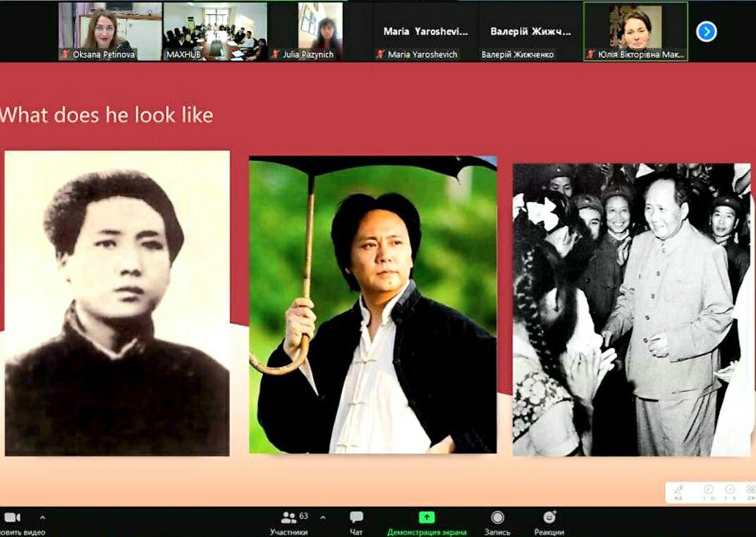Show next participants with blue arrow
756x537 pixels.
pyautogui.click(x=706, y=32)
